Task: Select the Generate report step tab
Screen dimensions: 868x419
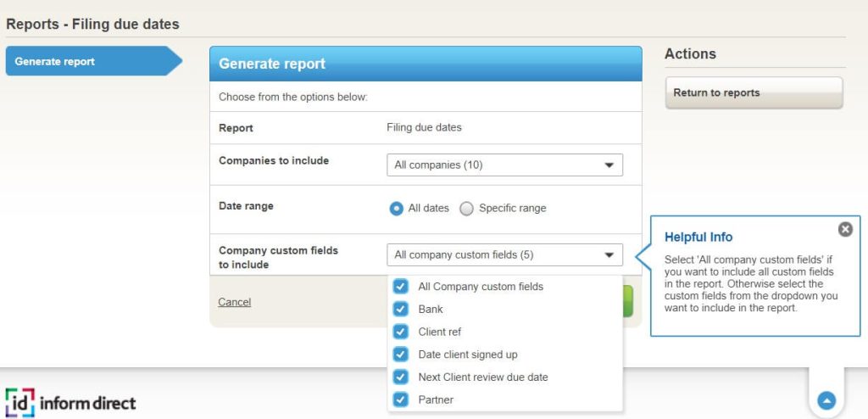Action: (x=93, y=61)
